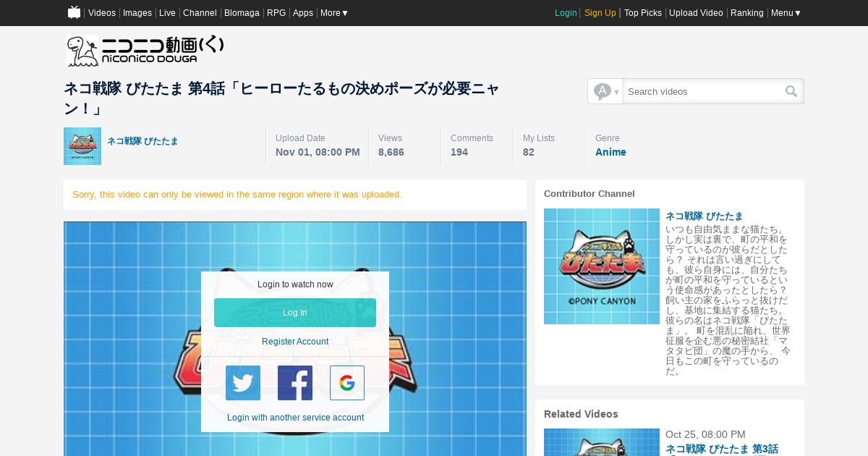Open the Anime genre link

(x=610, y=152)
